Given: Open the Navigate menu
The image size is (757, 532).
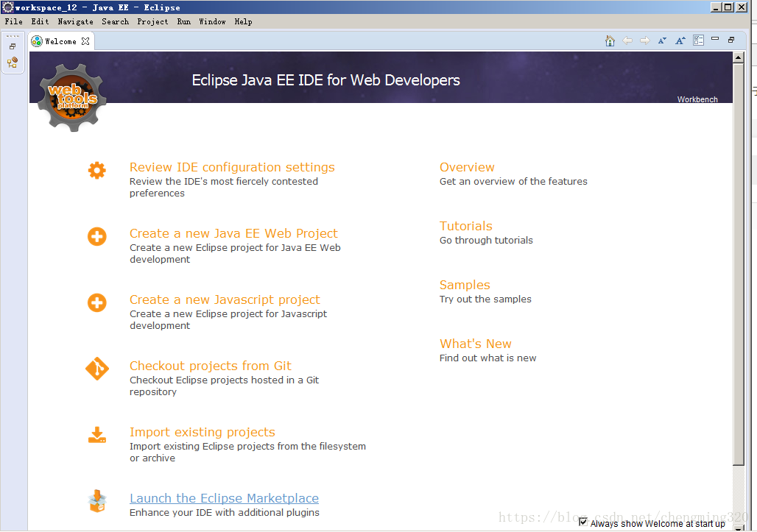Looking at the screenshot, I should (75, 21).
